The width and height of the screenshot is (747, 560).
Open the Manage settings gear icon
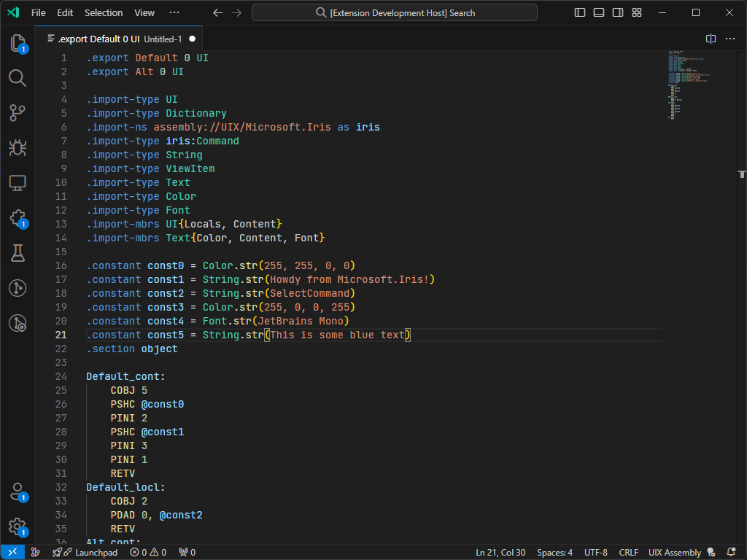[x=17, y=527]
